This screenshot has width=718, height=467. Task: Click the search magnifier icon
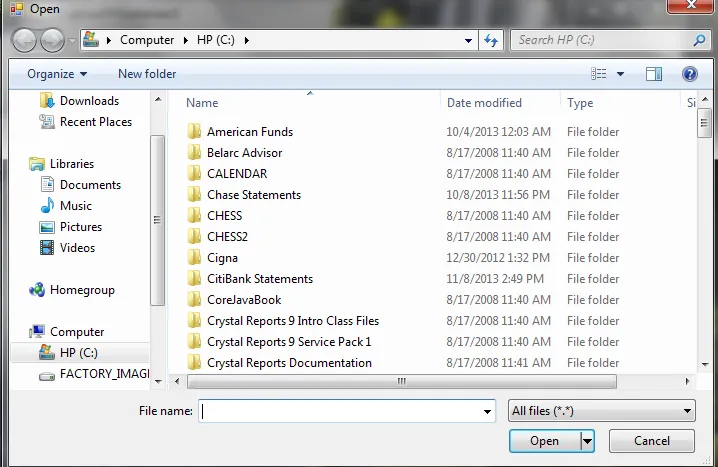point(699,40)
